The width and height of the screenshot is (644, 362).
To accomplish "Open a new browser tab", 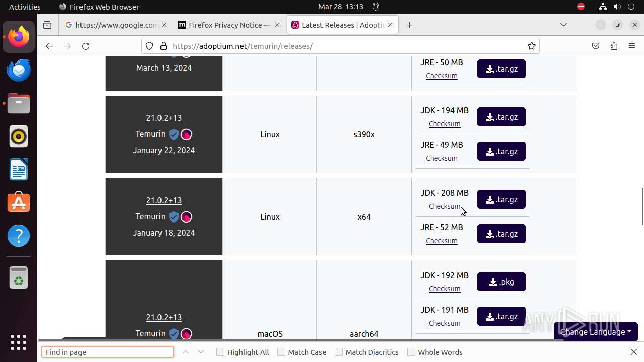I will click(x=410, y=25).
